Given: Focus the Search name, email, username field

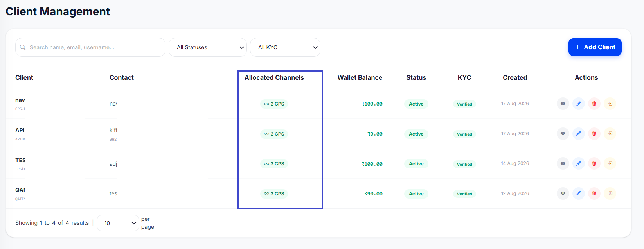Looking at the screenshot, I should click(90, 47).
